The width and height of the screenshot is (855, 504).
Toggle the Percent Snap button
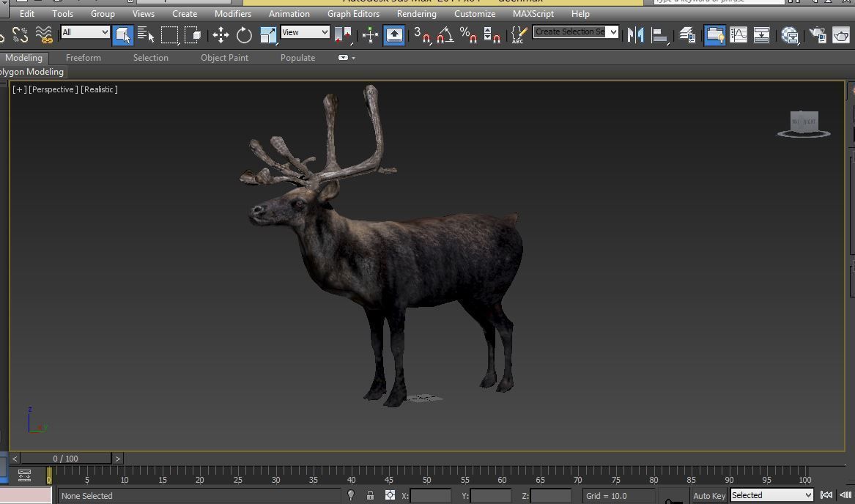pos(468,35)
